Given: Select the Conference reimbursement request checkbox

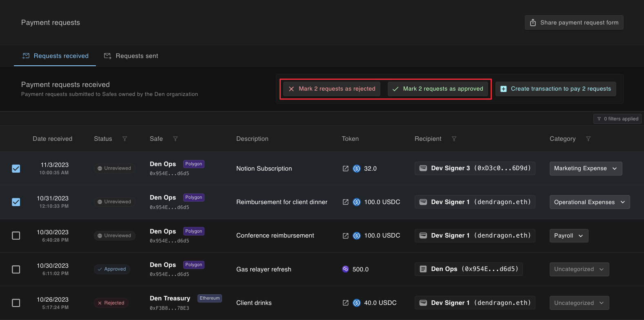Looking at the screenshot, I should 16,236.
